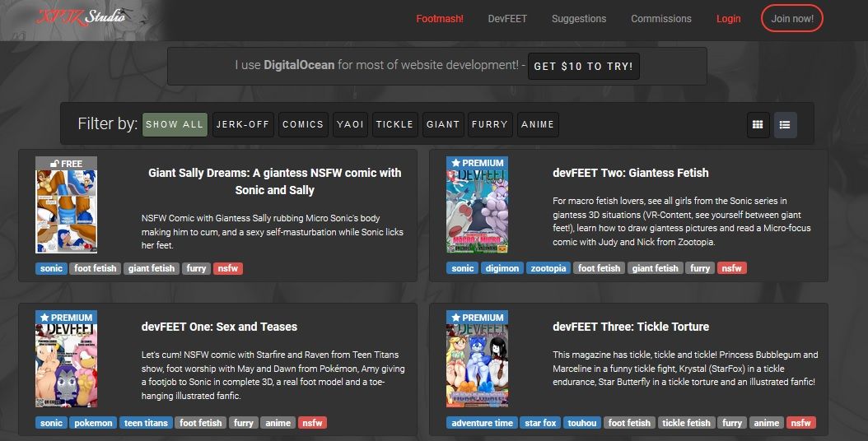Click the digimon tag on devFEET Two
The image size is (868, 441).
[x=502, y=268]
